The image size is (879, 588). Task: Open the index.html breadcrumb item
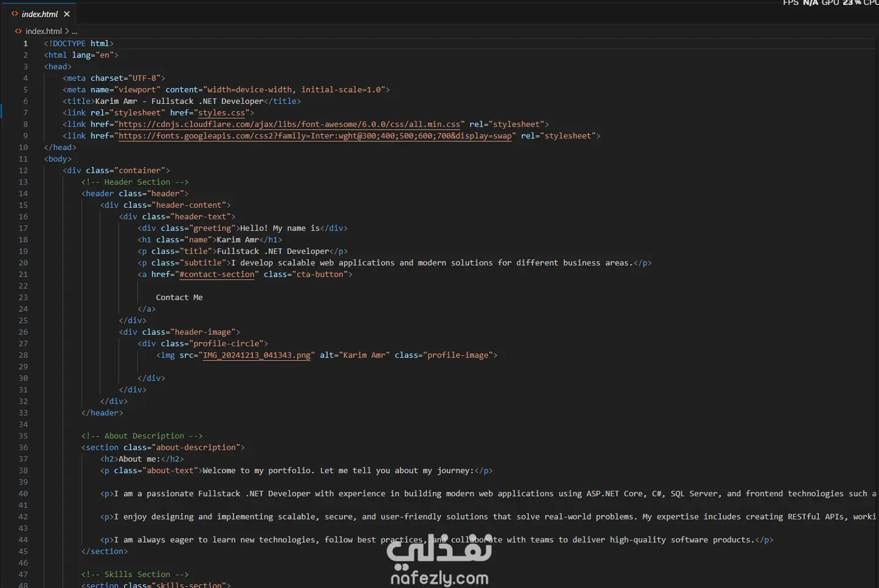(44, 31)
